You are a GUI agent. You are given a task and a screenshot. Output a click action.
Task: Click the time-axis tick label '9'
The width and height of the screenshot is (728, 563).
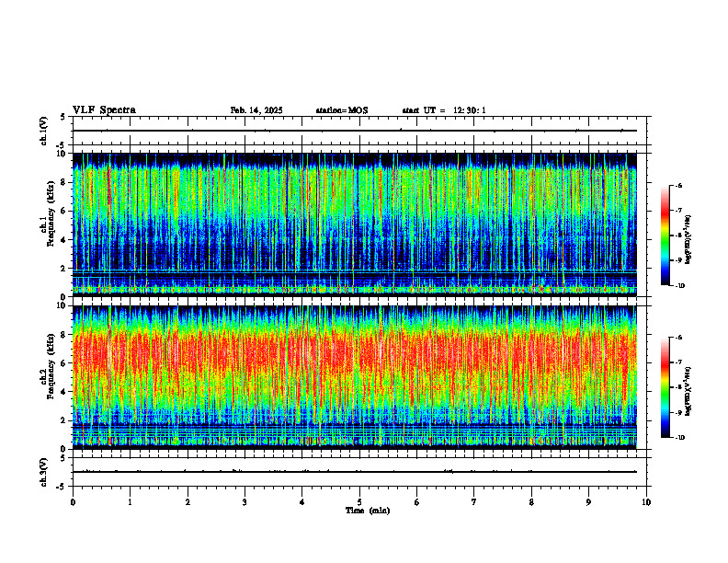point(588,502)
